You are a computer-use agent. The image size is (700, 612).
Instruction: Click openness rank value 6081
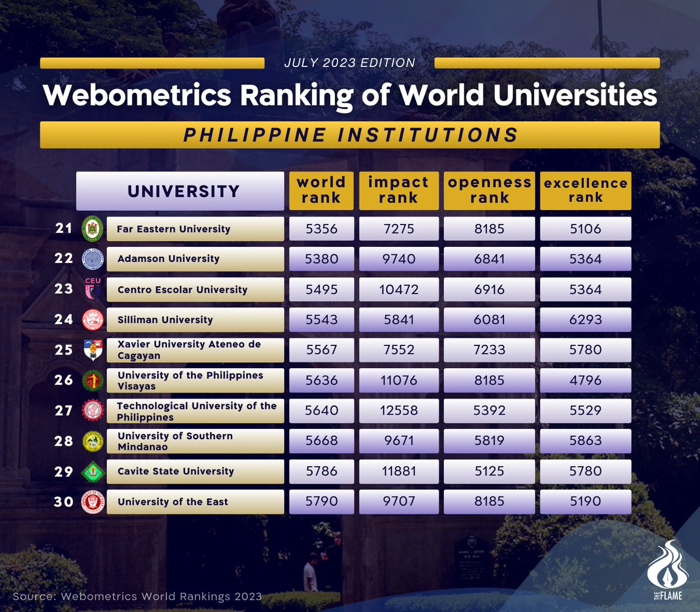point(489,320)
